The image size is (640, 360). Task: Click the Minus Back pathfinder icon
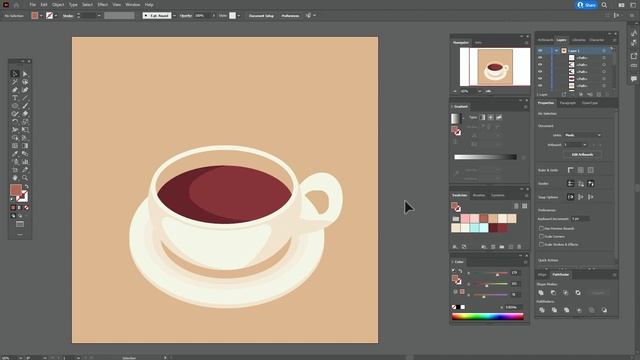pos(604,310)
